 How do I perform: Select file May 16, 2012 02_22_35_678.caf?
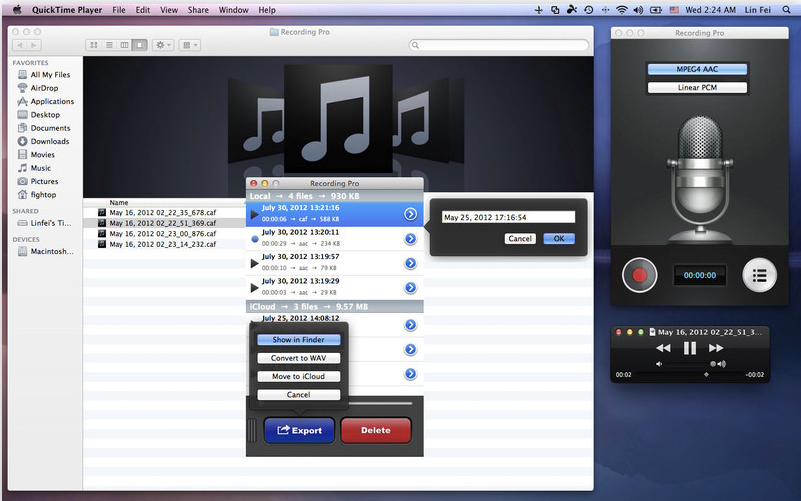(163, 212)
